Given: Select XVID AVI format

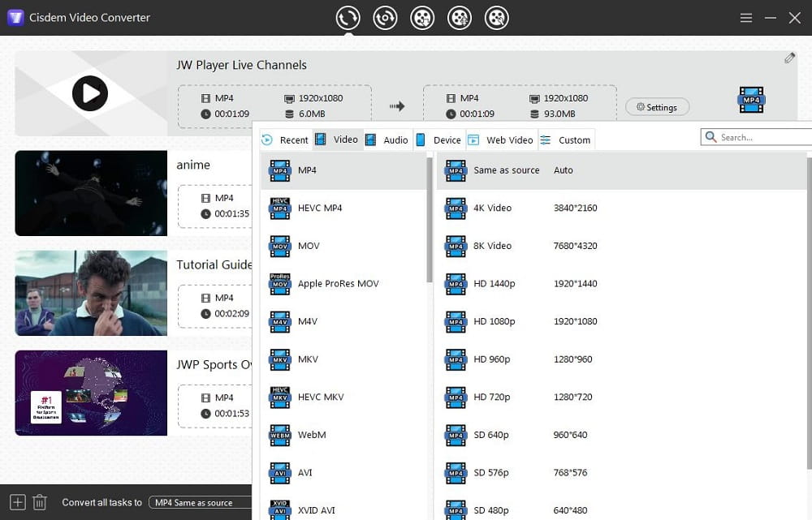Looking at the screenshot, I should (x=343, y=508).
